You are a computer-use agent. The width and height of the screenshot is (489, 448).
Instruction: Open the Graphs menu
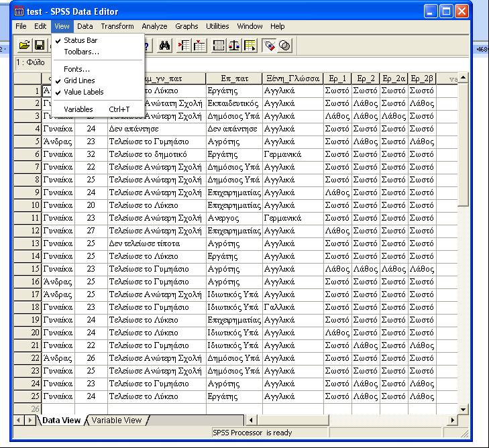click(x=186, y=26)
